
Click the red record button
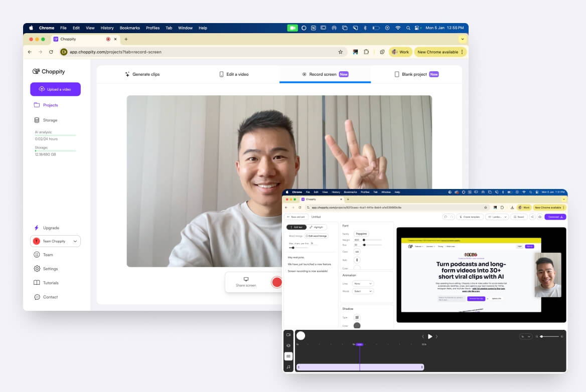click(276, 282)
